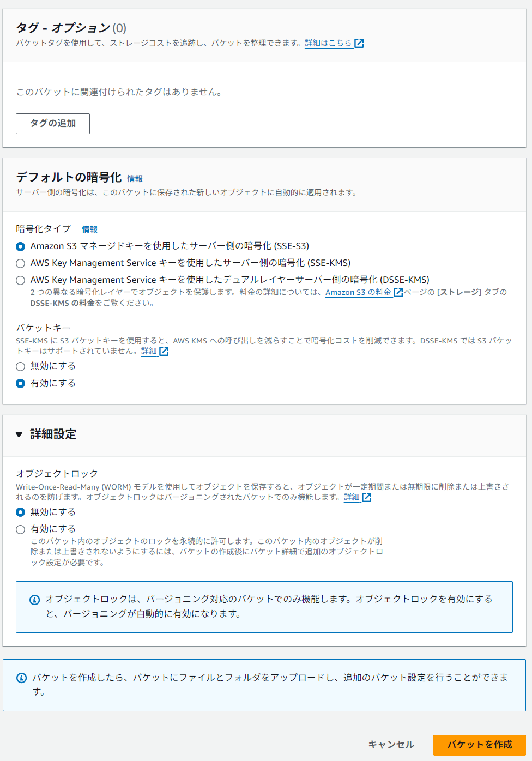Open 情報 link next to デフォルトの暗号化
This screenshot has width=532, height=761.
(135, 178)
